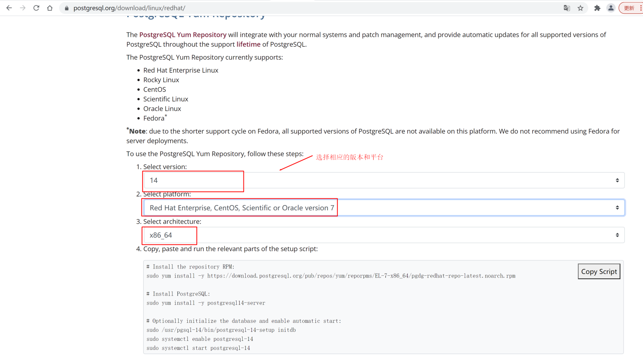Screen dimensions: 643x364
Task: Click the 'Optionally initialize the database' comment
Action: (x=244, y=321)
